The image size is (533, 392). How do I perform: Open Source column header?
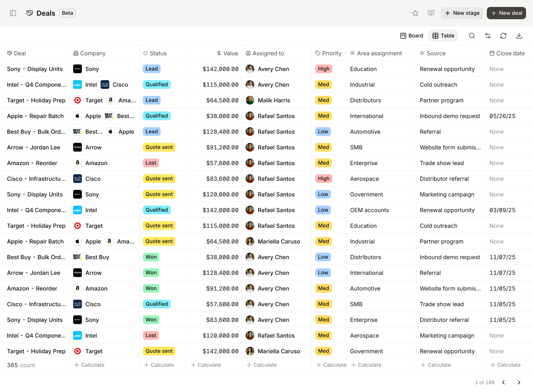tap(451, 53)
